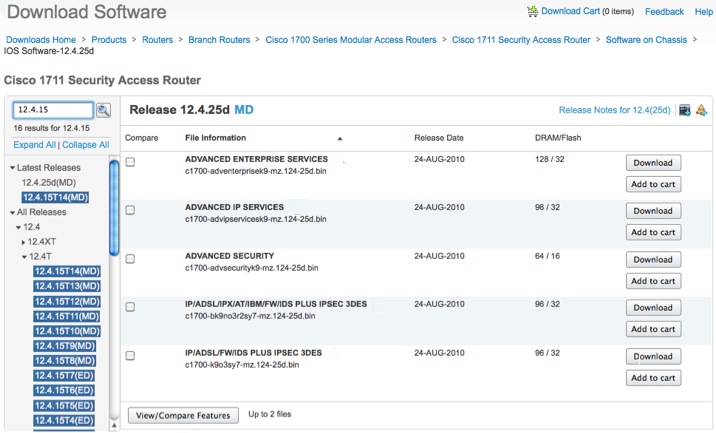Open Cisco 1711 Security Access Router breadcrumb
This screenshot has height=433, width=716.
(521, 40)
